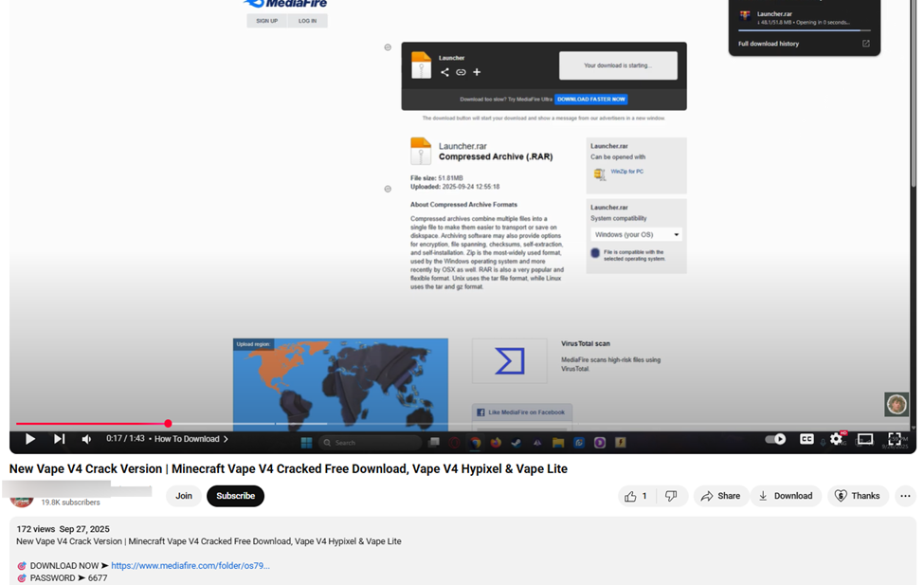The width and height of the screenshot is (924, 585).
Task: Open the player settings gear
Action: (836, 439)
